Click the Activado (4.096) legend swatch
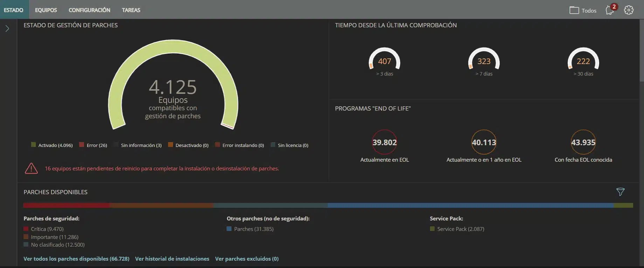Image resolution: width=644 pixels, height=268 pixels. click(34, 145)
